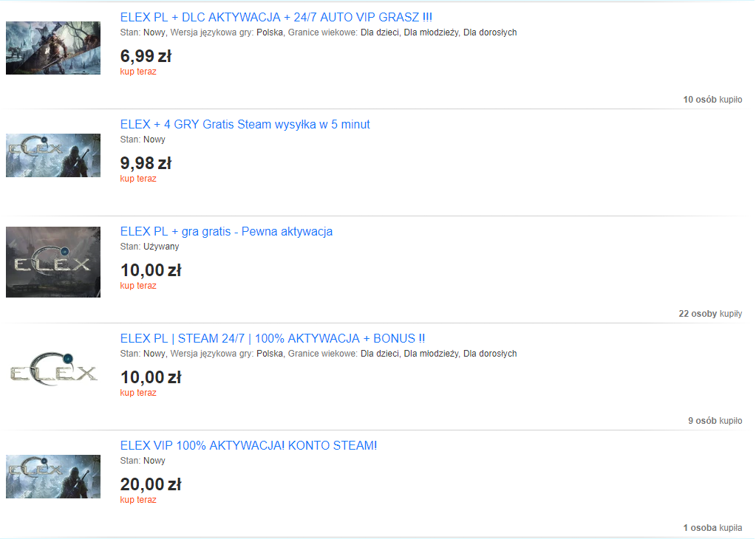Click 'Stan: Nowy' under ELEX + 4 GRY Gratis
756x539 pixels.
[x=143, y=140]
